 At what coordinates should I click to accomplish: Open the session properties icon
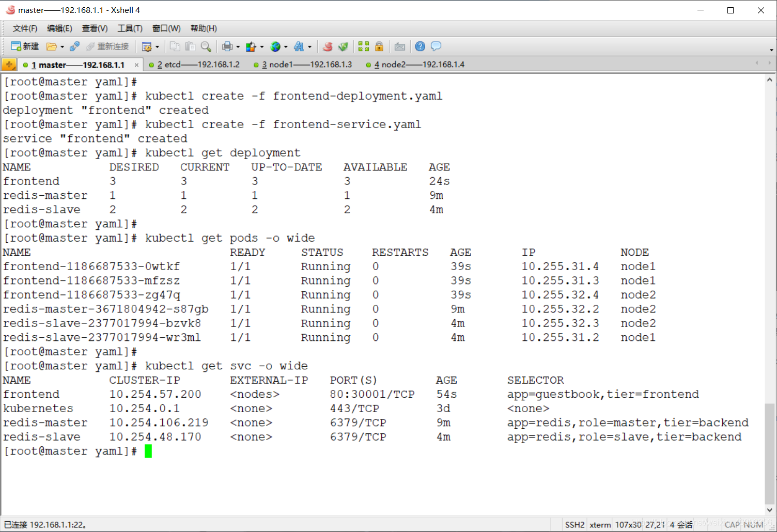(x=147, y=46)
